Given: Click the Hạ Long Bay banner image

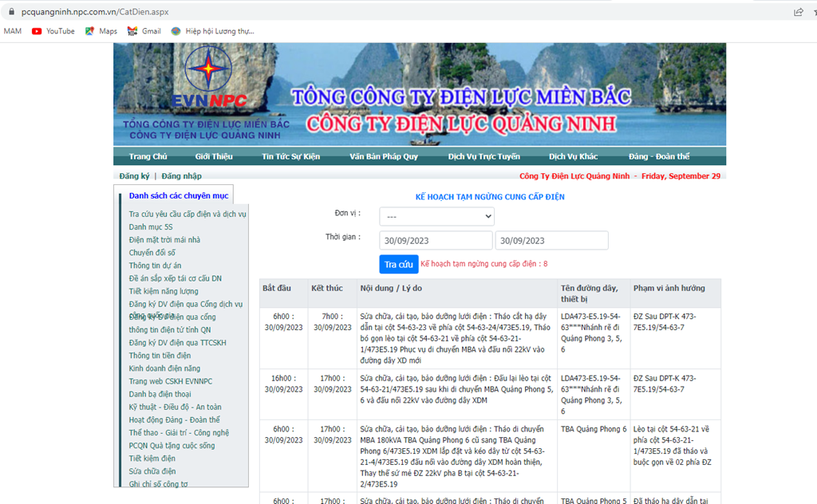Looking at the screenshot, I should tap(420, 94).
